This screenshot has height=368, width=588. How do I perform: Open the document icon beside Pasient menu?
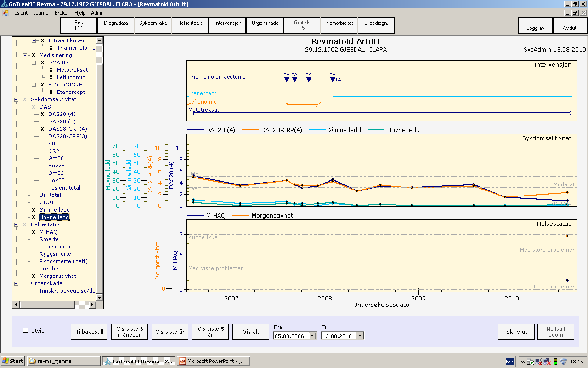pyautogui.click(x=6, y=13)
